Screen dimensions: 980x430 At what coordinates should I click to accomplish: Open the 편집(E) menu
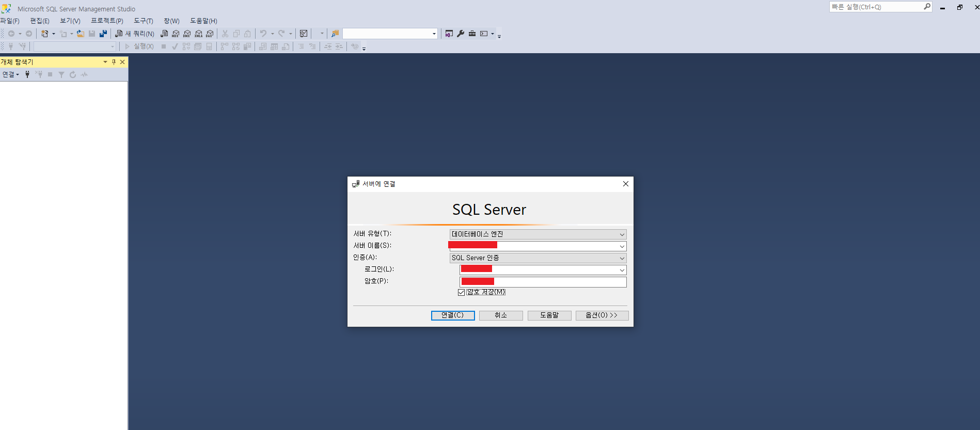40,21
